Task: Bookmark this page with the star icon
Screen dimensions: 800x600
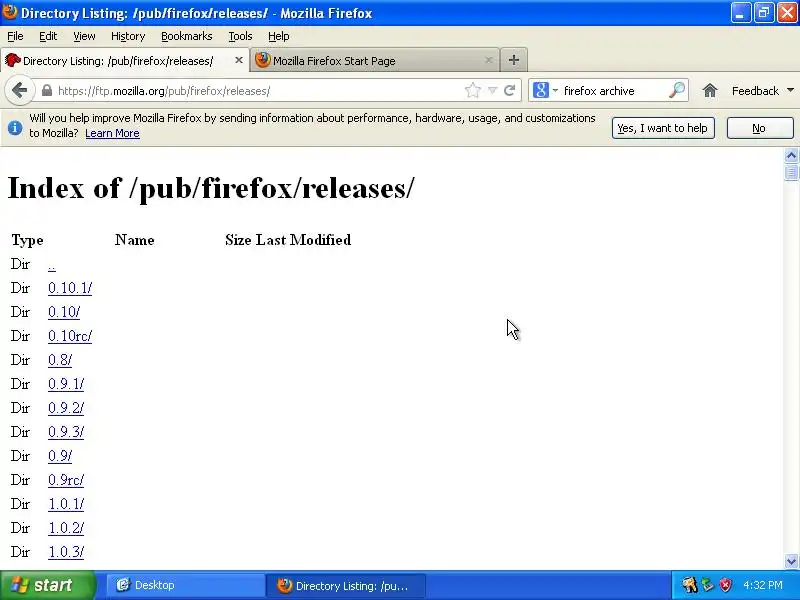Action: [x=473, y=91]
